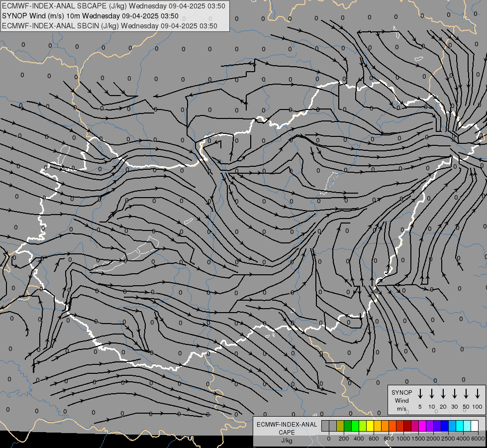
Task: Click the 30 m/s wind arrow symbol
Action: 454,394
